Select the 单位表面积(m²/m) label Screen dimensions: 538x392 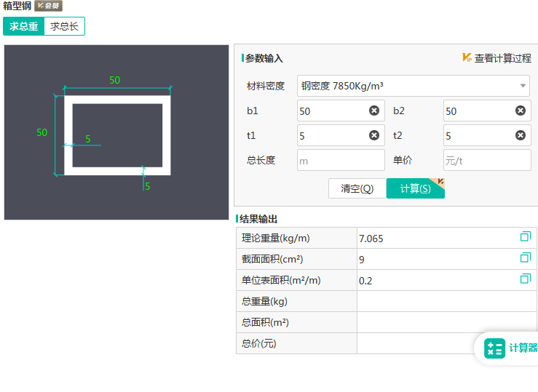click(281, 280)
